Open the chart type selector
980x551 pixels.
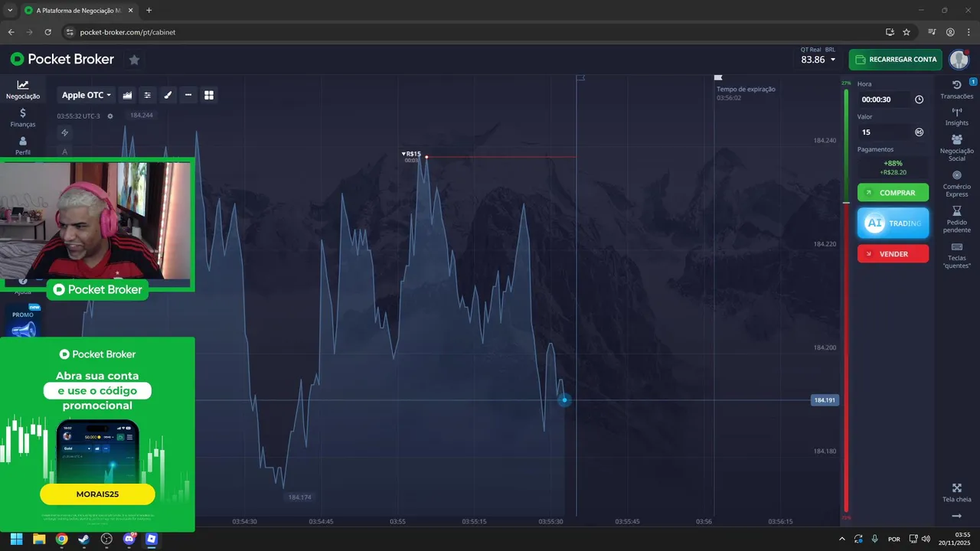click(127, 95)
